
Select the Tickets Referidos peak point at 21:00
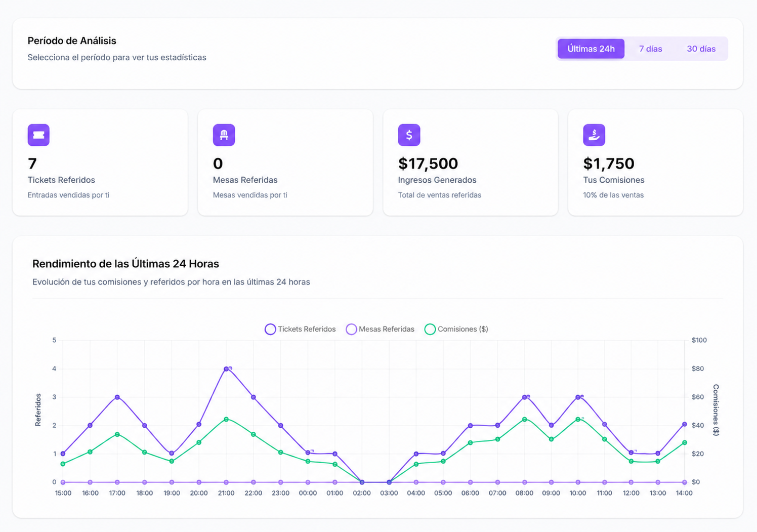226,369
